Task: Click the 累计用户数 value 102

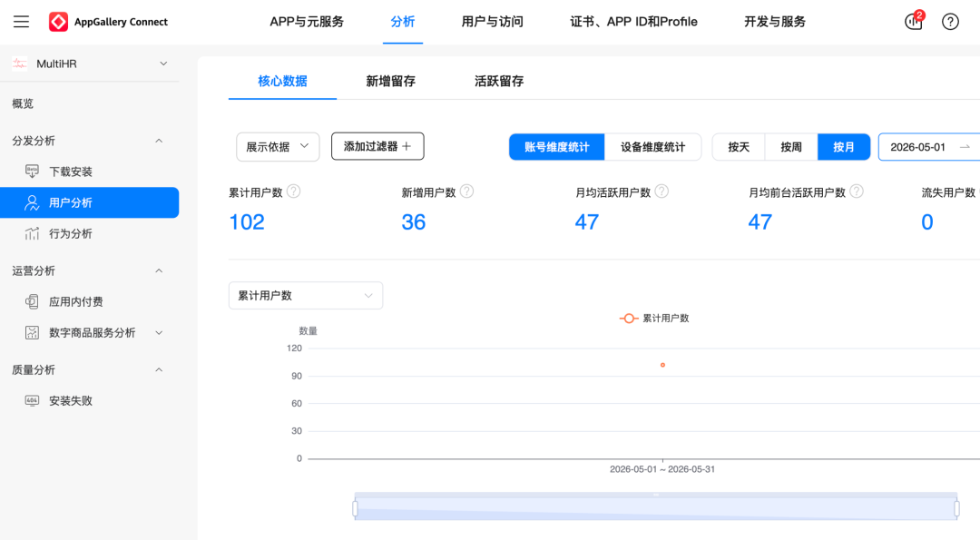Action: click(x=247, y=221)
